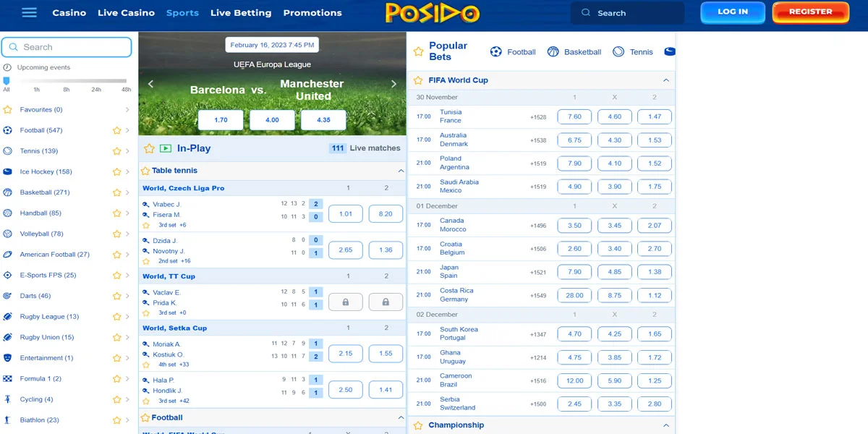Click the Tennis ball icon in Popular Bets

pos(618,52)
